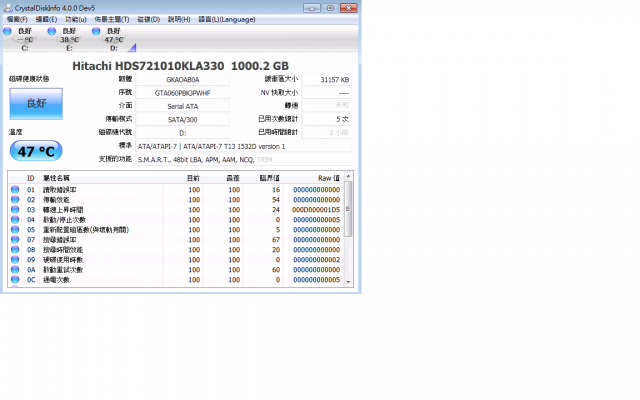Click the 47 °C temperature button
Viewport: 640px width, 400px height.
[x=36, y=151]
